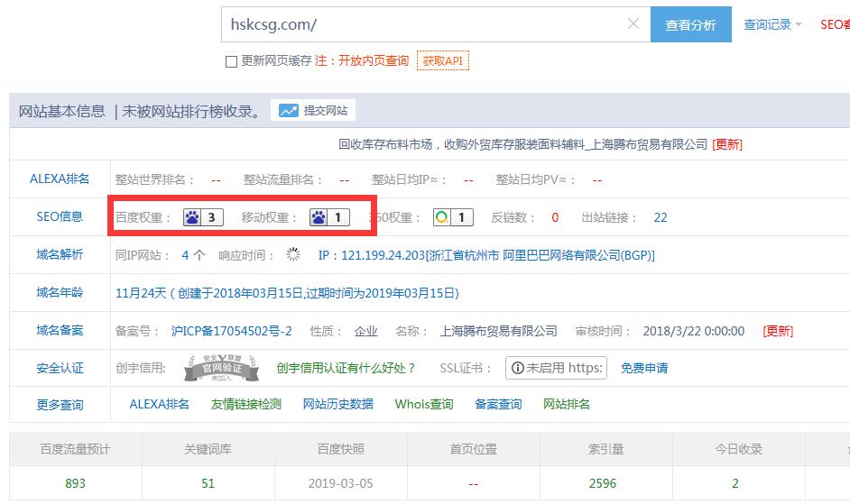Click the 创宇信用 verification badge
This screenshot has height=504, width=850.
(x=222, y=368)
